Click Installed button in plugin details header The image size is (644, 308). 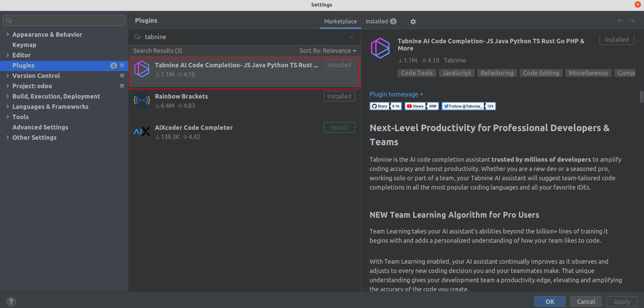(x=617, y=40)
